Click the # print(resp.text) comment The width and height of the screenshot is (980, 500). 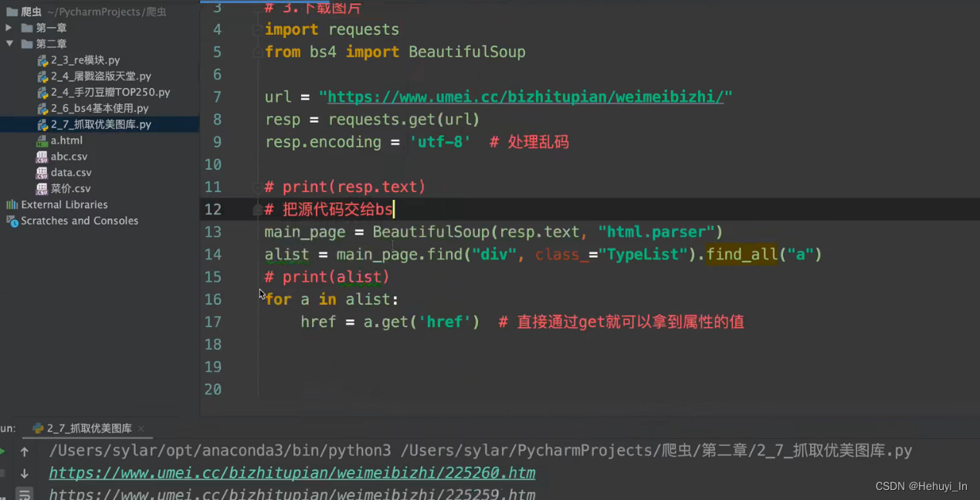point(345,187)
